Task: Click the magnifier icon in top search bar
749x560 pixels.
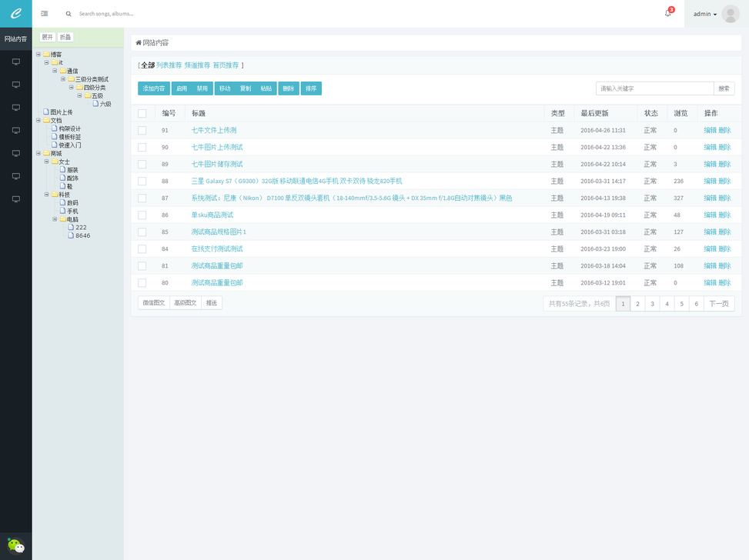Action: pos(69,14)
